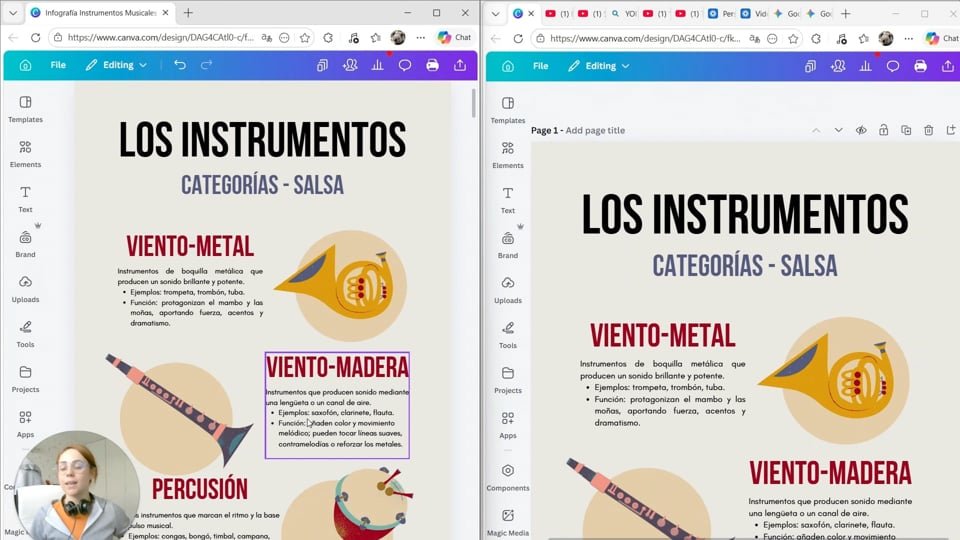The width and height of the screenshot is (960, 540).
Task: Open extensions puzzle icon in right browser
Action: pyautogui.click(x=816, y=39)
